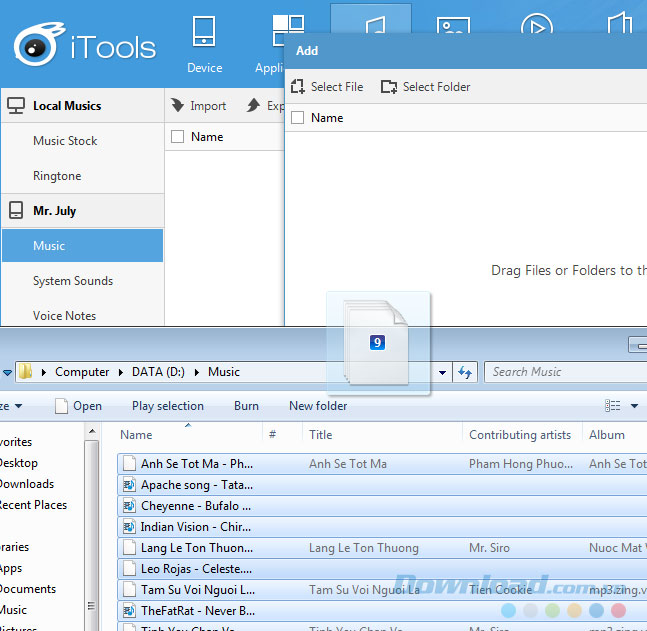Image resolution: width=647 pixels, height=631 pixels.
Task: Click the New folder button
Action: click(318, 406)
